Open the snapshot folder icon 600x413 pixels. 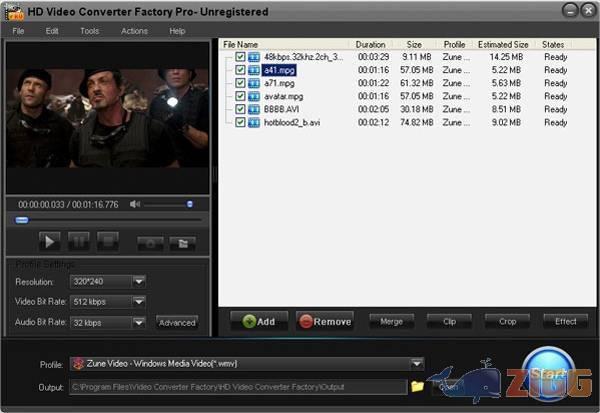pyautogui.click(x=181, y=242)
